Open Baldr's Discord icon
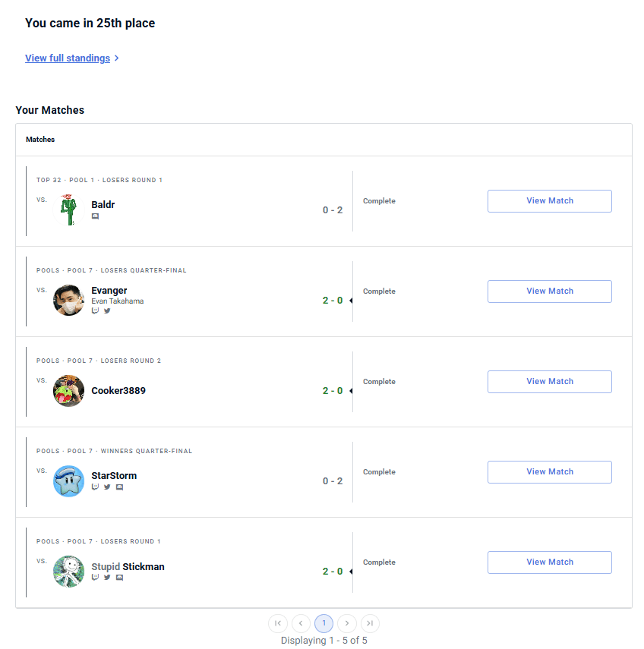Screen dimensions: 644x649 [95, 216]
